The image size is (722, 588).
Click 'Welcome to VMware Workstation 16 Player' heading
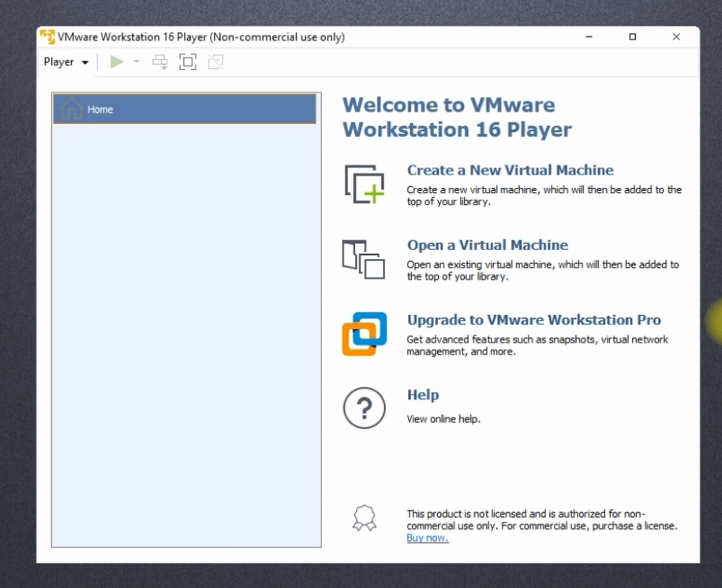pos(457,117)
